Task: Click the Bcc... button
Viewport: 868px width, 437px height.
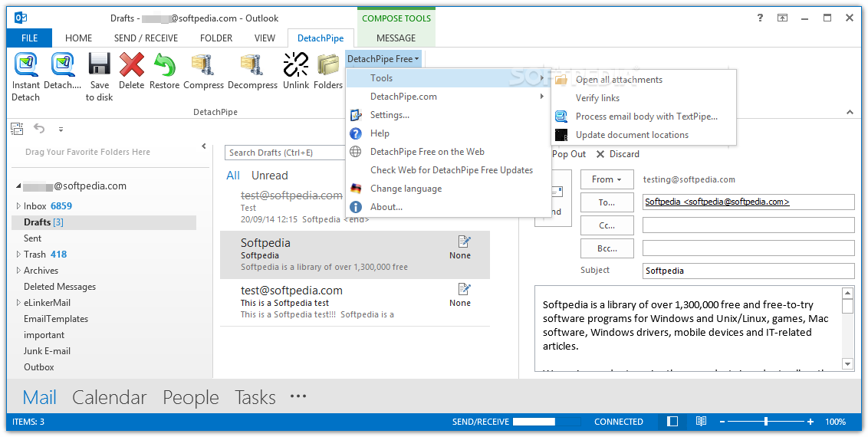Action: pyautogui.click(x=607, y=249)
